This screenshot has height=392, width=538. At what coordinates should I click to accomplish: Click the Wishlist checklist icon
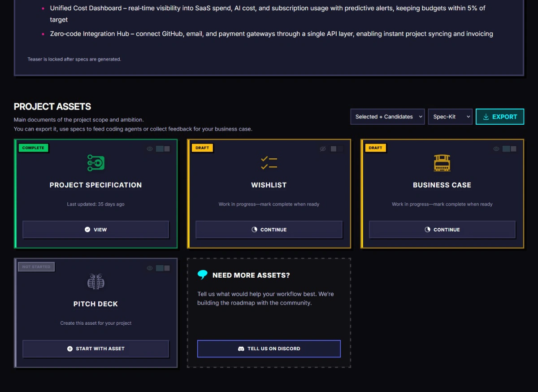(269, 163)
